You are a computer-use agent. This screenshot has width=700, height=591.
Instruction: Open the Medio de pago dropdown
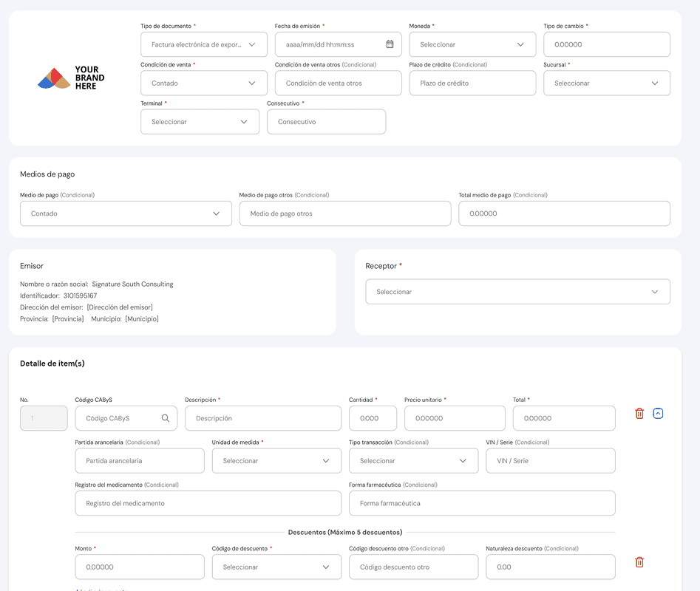[x=126, y=213]
